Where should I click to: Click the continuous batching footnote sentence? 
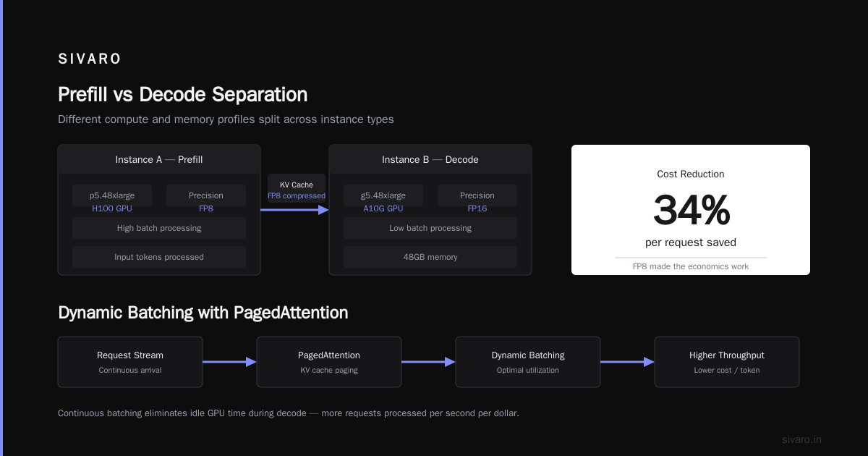click(x=289, y=413)
